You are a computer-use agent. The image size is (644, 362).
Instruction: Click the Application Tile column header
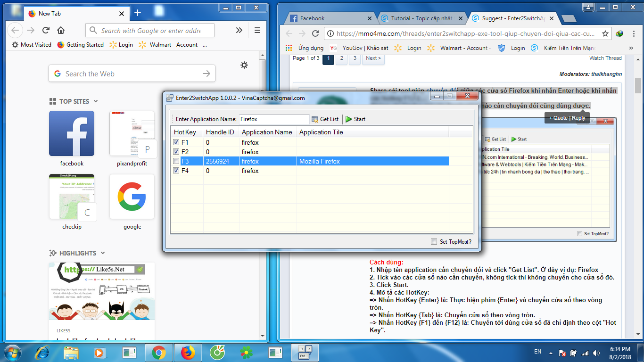(372, 132)
